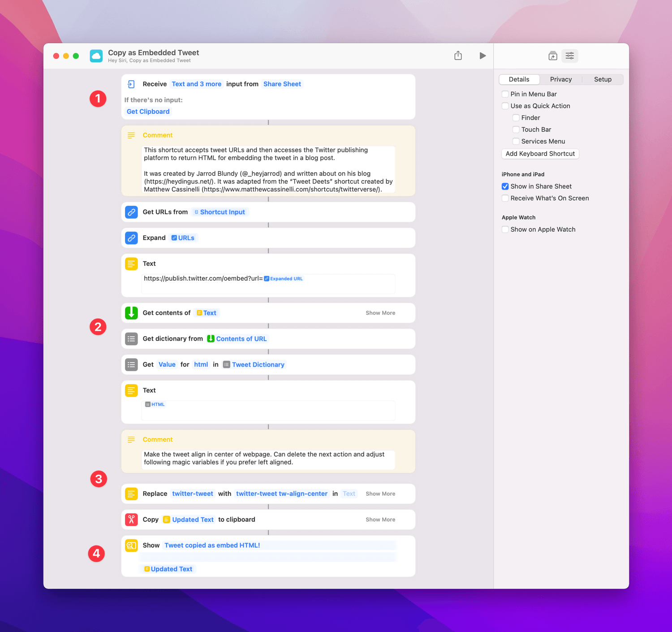
Task: Click the yellow Text icon above the oembed URL
Action: [131, 264]
